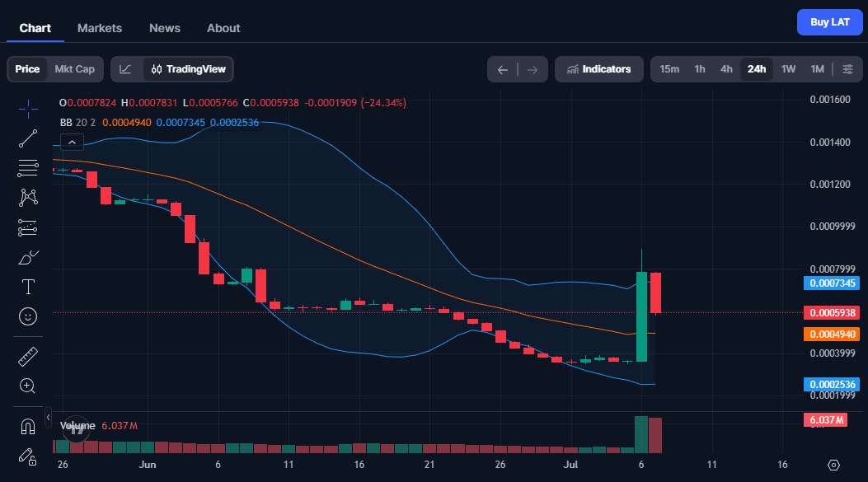This screenshot has width=868, height=482.
Task: Click the 6.037M volume axis label
Action: coord(825,420)
